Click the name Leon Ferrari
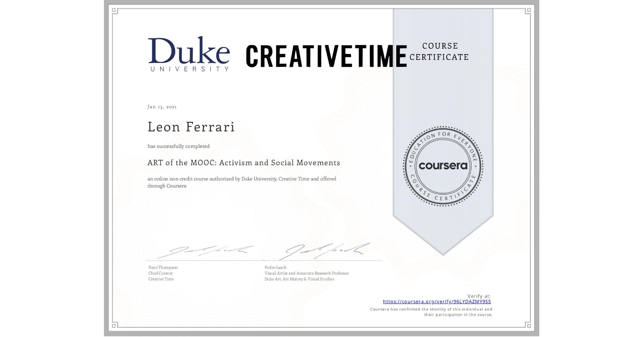Image resolution: width=644 pixels, height=337 pixels. coord(190,127)
